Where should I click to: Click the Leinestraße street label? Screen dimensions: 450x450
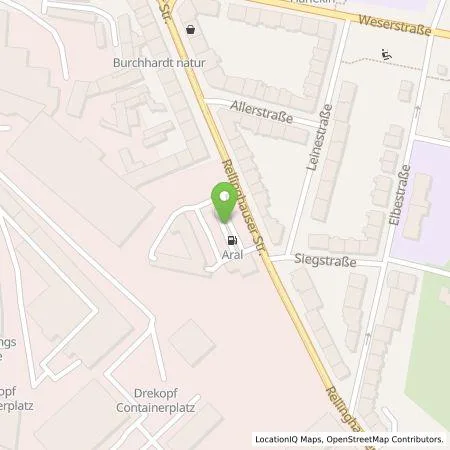coord(319,137)
